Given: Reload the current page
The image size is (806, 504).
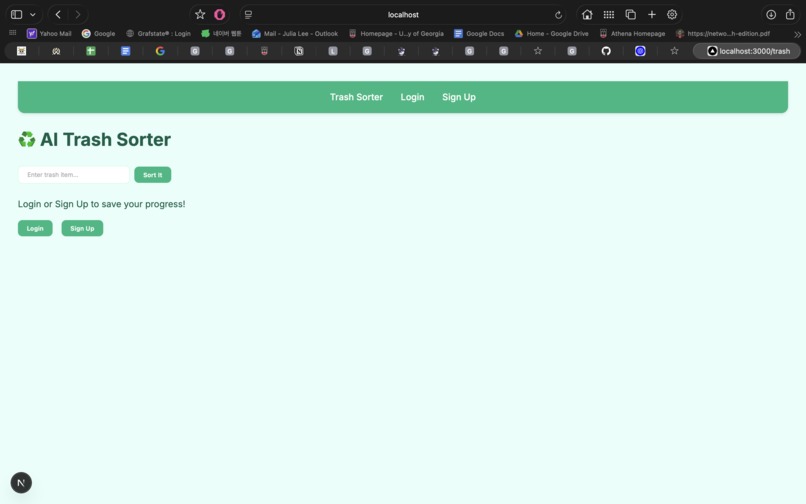Looking at the screenshot, I should [x=558, y=15].
